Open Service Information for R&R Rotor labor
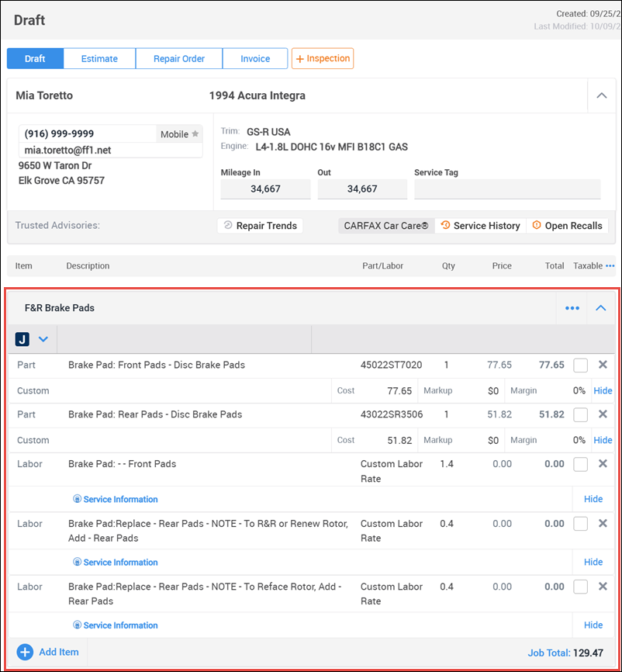This screenshot has width=622, height=672. [x=116, y=563]
